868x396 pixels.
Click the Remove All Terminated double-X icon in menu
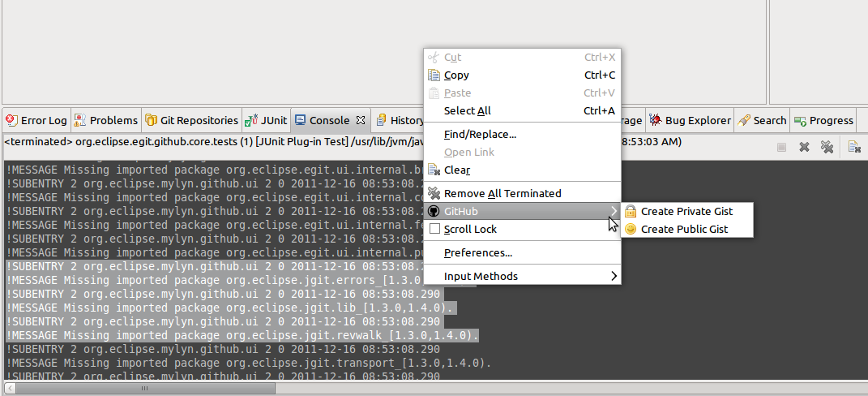point(434,193)
